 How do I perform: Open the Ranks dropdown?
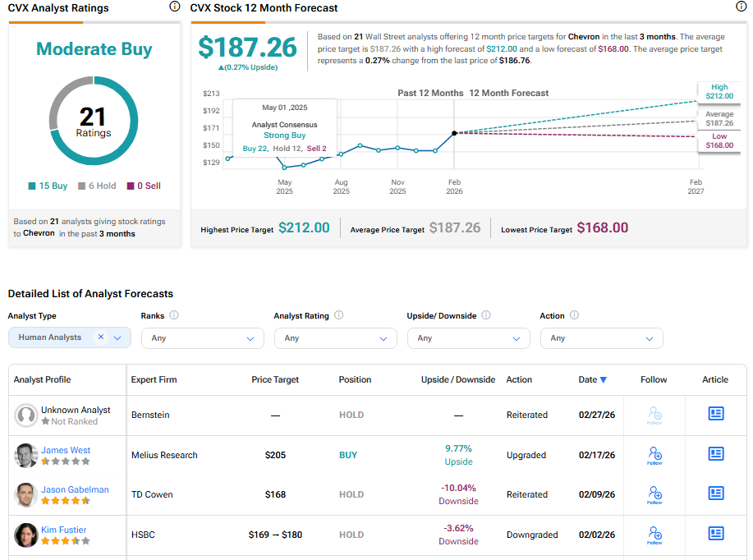[x=202, y=338]
